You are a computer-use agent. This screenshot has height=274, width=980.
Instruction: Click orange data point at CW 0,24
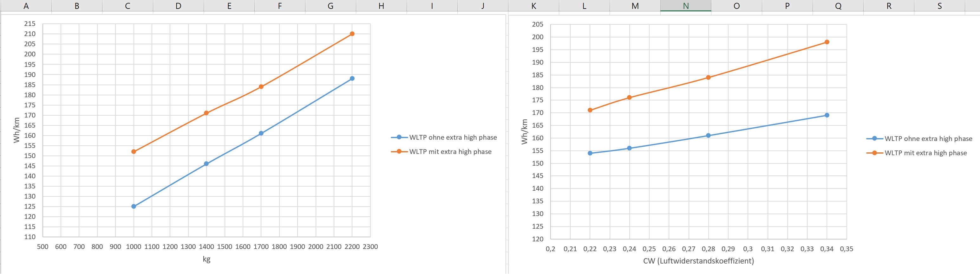click(629, 98)
